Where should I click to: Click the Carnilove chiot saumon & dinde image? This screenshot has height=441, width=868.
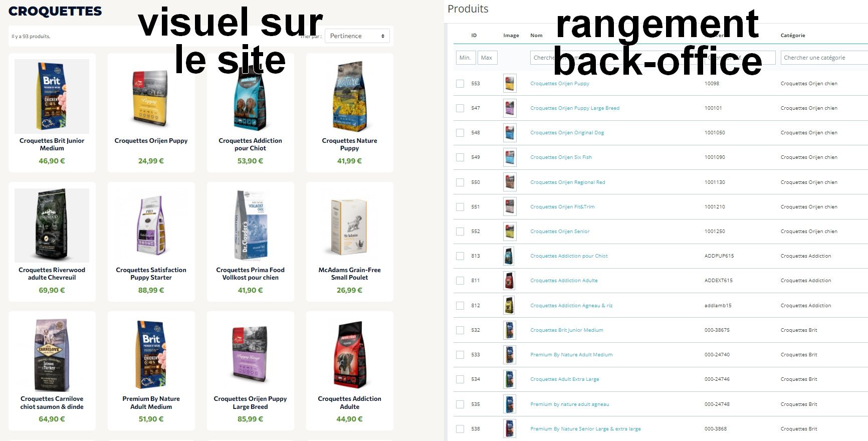coord(52,355)
